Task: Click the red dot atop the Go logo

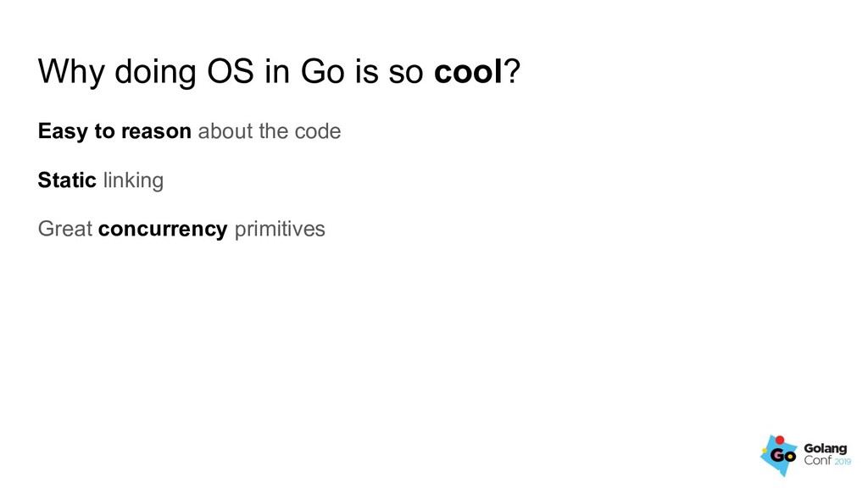Action: (780, 441)
